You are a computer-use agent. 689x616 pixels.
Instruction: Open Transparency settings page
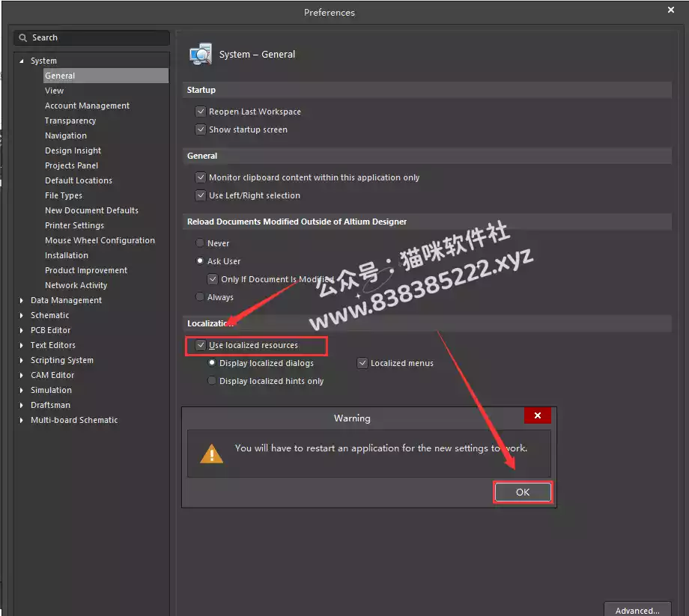70,121
